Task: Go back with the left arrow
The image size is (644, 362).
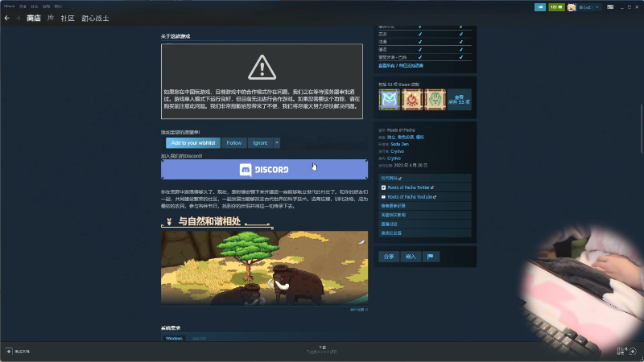Action: pyautogui.click(x=7, y=18)
